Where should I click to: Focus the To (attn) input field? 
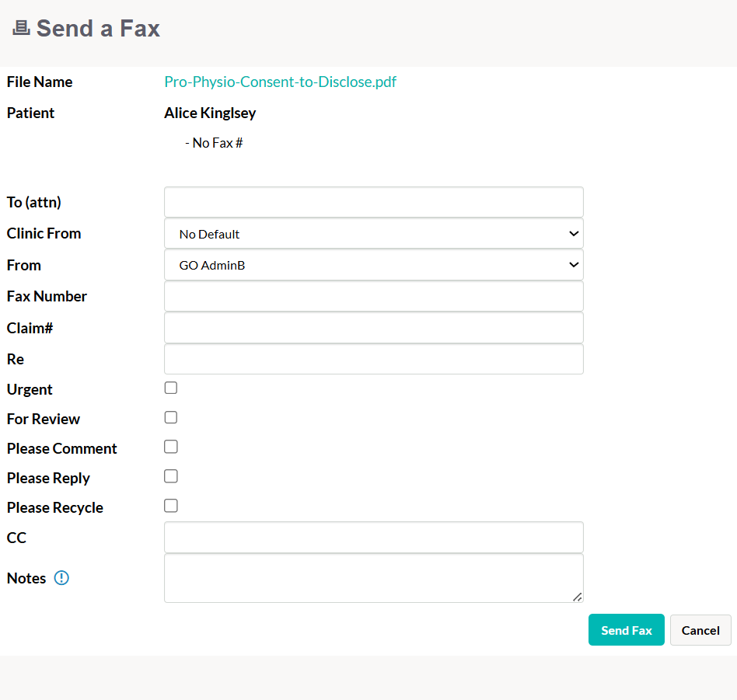(x=374, y=202)
